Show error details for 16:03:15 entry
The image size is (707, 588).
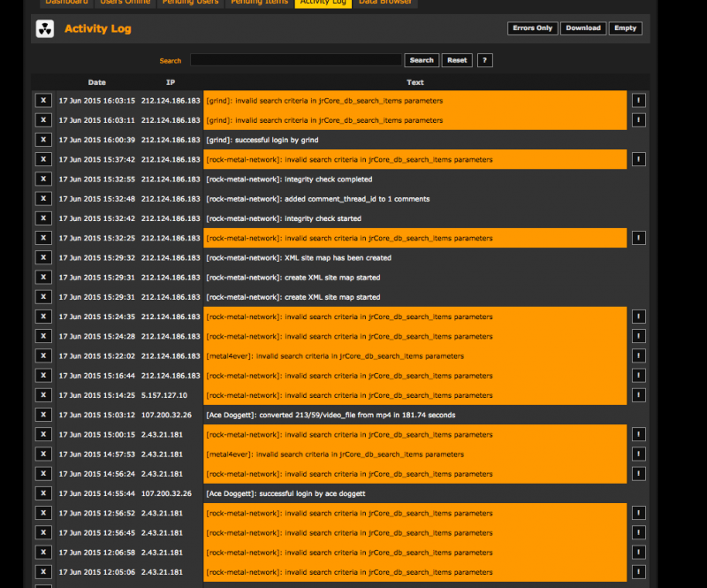click(x=638, y=100)
